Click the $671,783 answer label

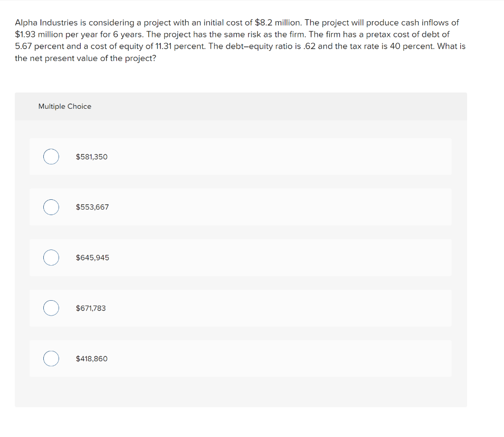91,308
